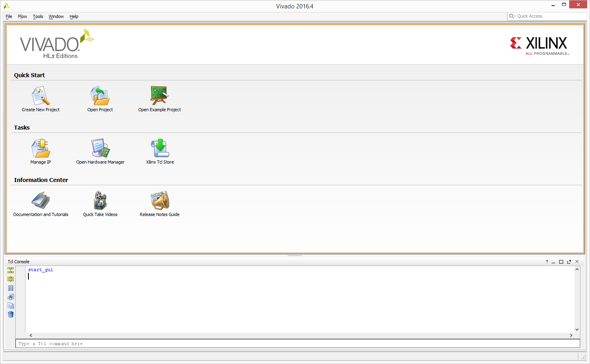Screen dimensions: 590x364
Task: Open Documentation and Tutorials book icon
Action: 40,200
